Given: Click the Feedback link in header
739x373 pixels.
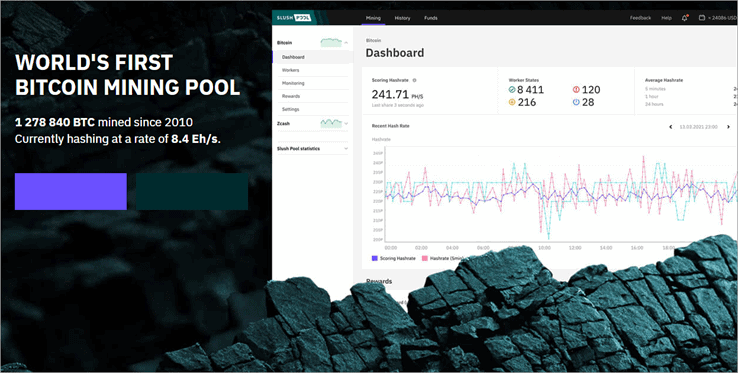Looking at the screenshot, I should [640, 18].
